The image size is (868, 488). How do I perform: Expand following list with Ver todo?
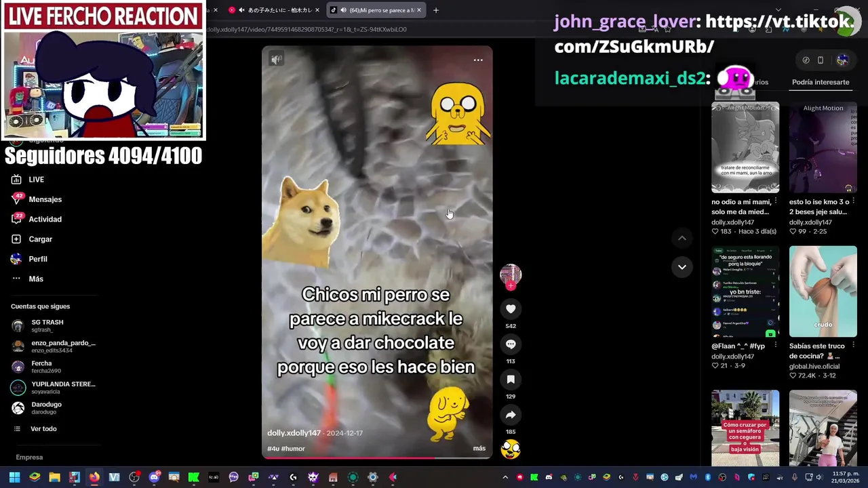point(35,429)
